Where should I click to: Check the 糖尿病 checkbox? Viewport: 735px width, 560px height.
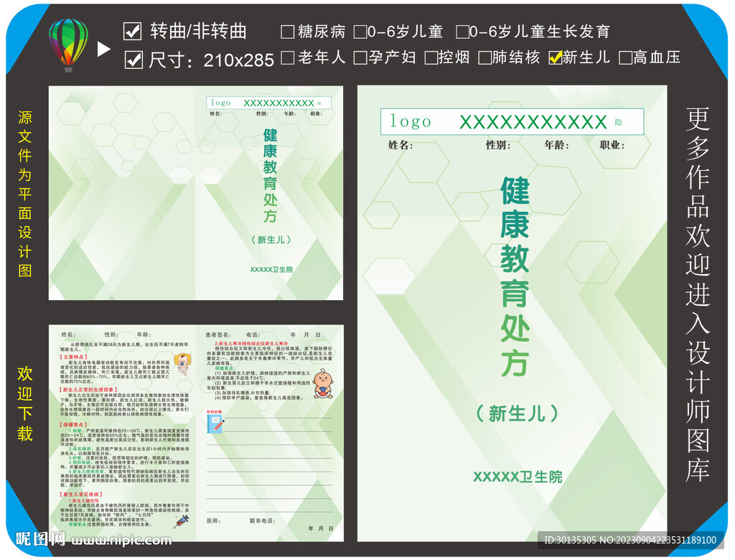287,32
